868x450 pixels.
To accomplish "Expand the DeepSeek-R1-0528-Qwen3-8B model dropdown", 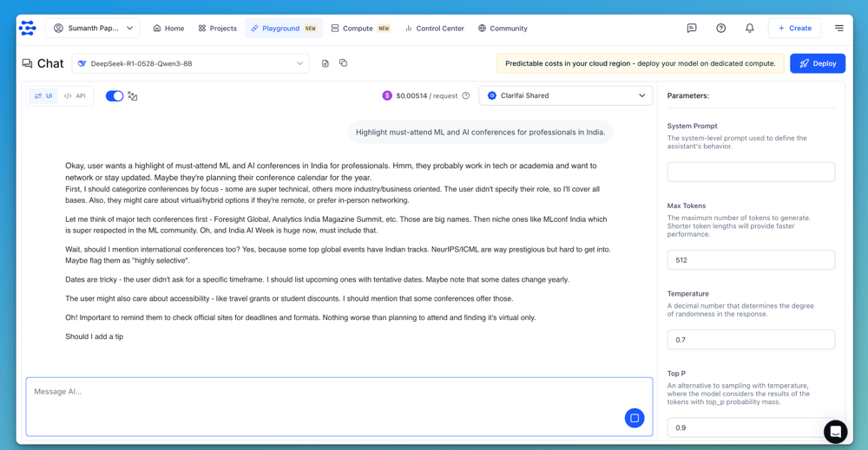I will tap(191, 63).
